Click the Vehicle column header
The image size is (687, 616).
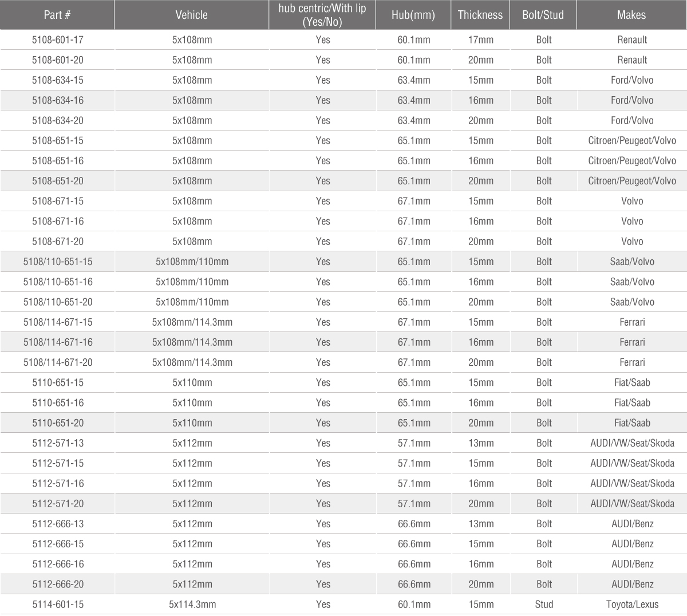191,15
